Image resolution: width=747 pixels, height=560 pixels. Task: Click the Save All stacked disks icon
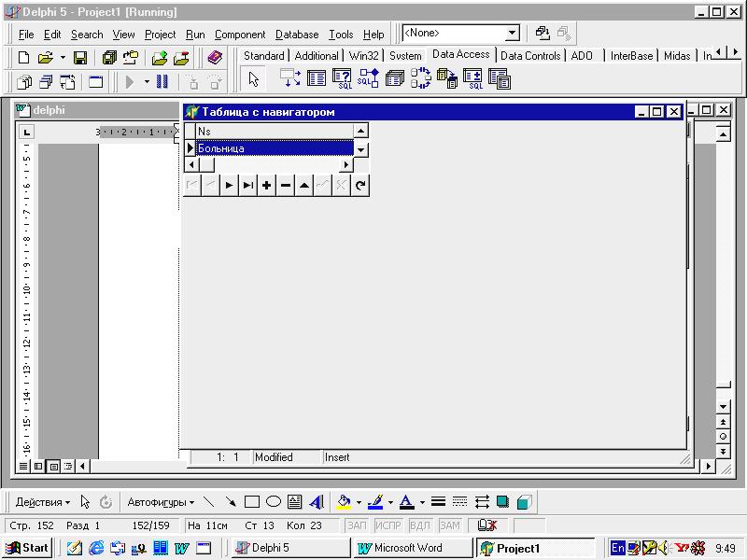pos(109,58)
